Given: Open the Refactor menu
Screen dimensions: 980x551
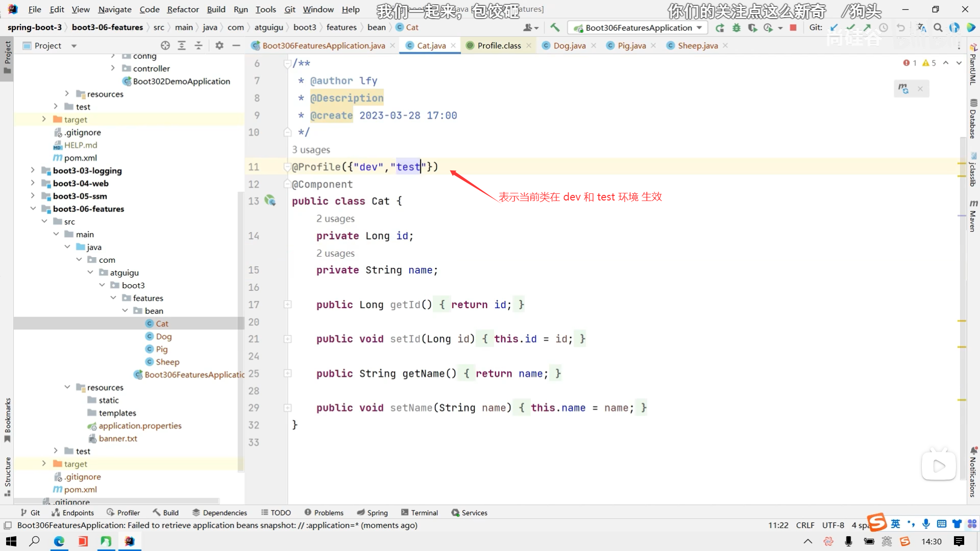Looking at the screenshot, I should 183,9.
